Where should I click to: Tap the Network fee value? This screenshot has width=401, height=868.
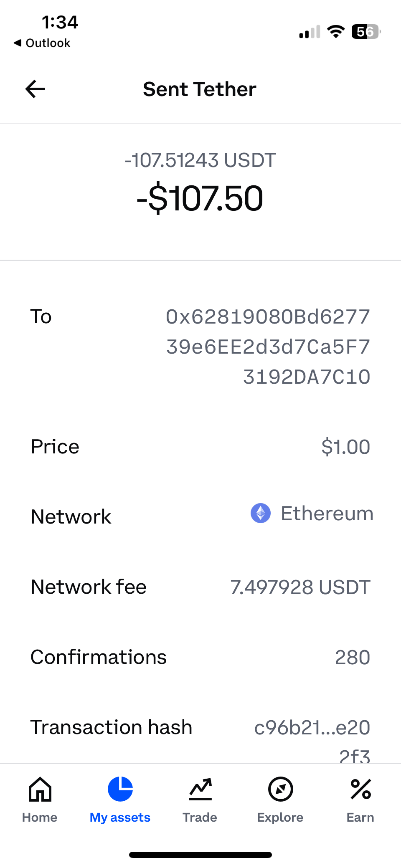click(300, 587)
